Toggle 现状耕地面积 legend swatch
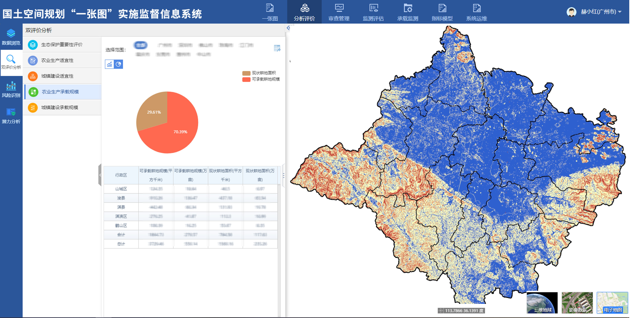The image size is (644, 318). (246, 73)
